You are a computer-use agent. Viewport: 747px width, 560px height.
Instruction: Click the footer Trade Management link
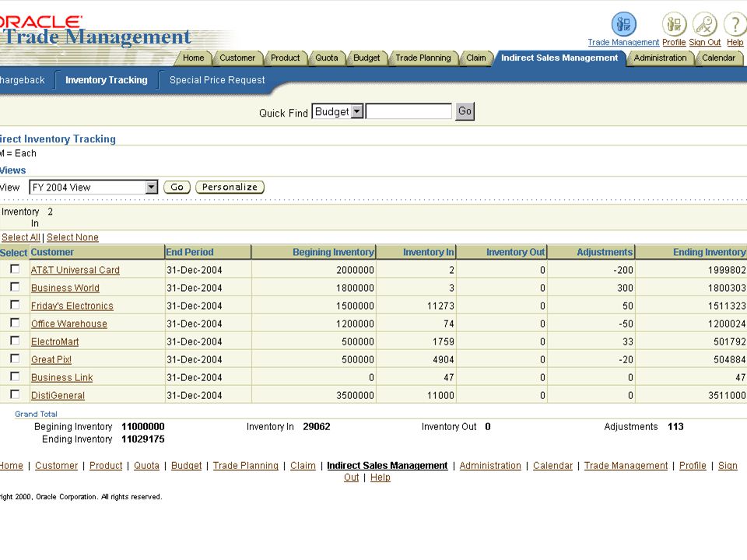(x=626, y=466)
